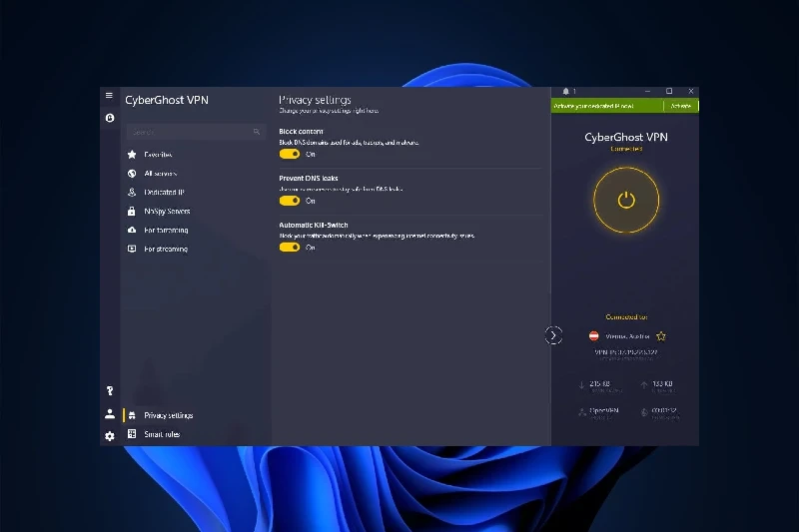Click the Smart rules icon
Image resolution: width=799 pixels, height=532 pixels.
point(132,434)
